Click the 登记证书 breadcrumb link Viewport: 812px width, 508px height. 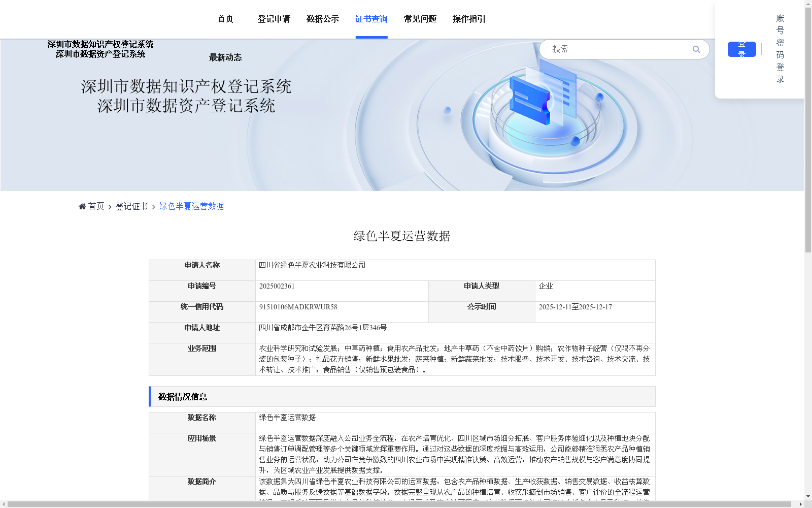[131, 206]
